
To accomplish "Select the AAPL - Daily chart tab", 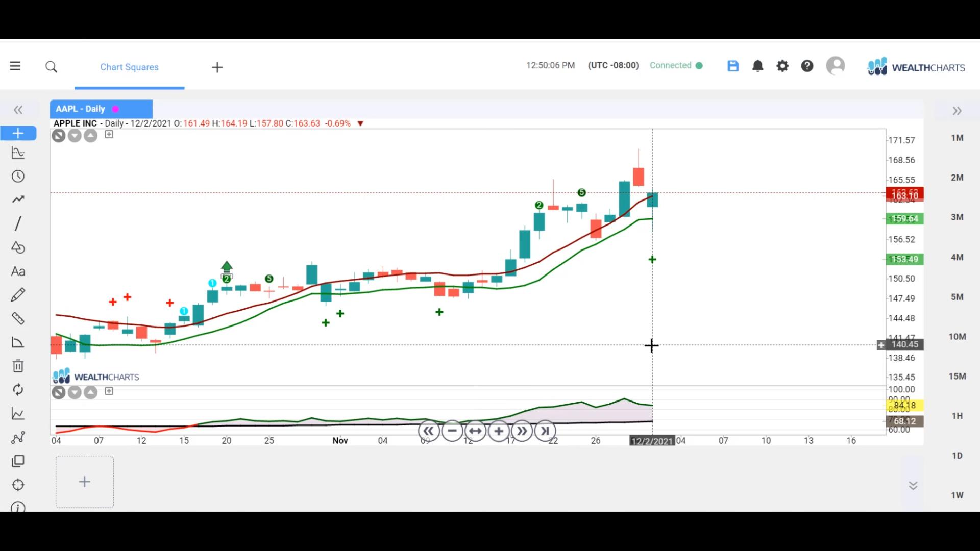I will click(x=101, y=109).
